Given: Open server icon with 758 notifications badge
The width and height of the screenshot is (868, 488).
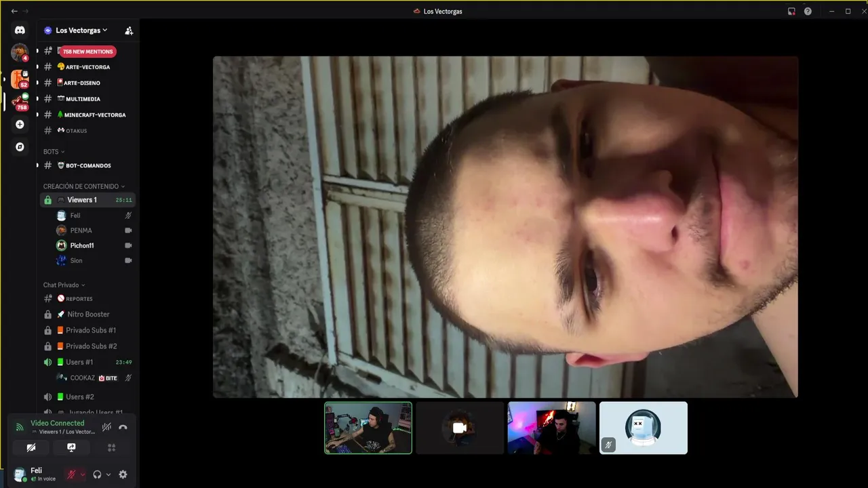Looking at the screenshot, I should click(20, 102).
